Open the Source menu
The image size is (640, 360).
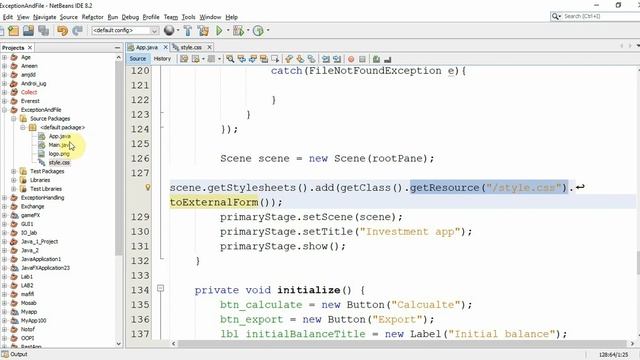[68, 17]
